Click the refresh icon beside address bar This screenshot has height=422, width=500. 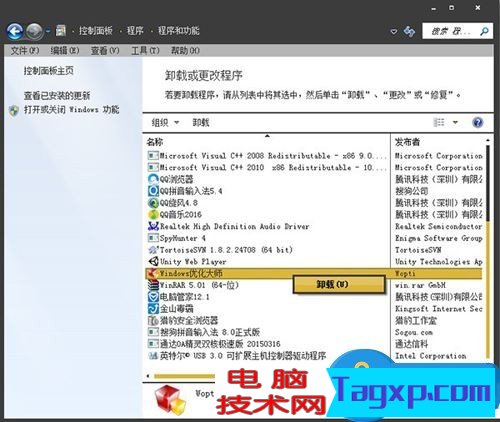409,31
